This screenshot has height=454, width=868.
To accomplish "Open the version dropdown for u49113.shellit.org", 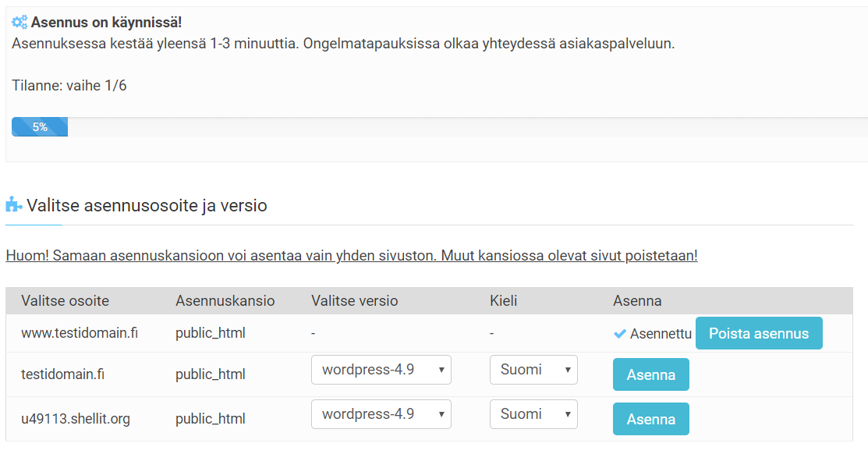I will [381, 414].
